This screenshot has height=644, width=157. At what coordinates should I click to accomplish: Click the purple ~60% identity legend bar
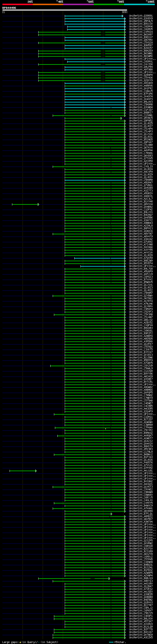(78, 4)
